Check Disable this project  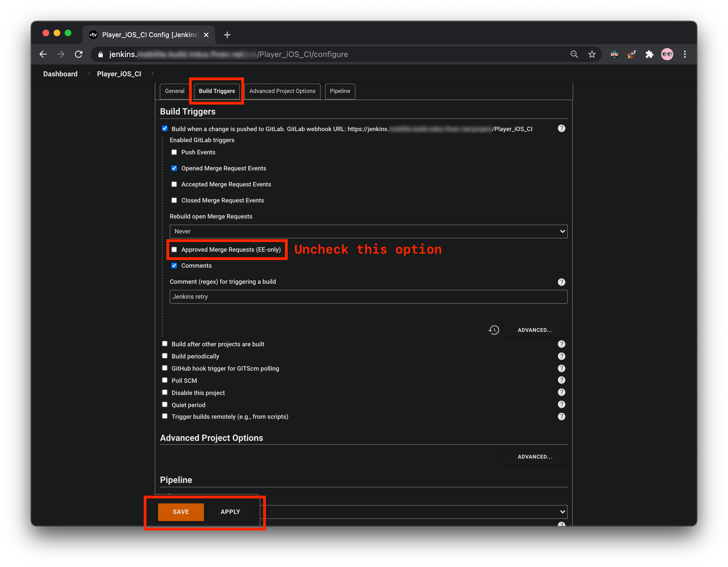click(x=165, y=392)
